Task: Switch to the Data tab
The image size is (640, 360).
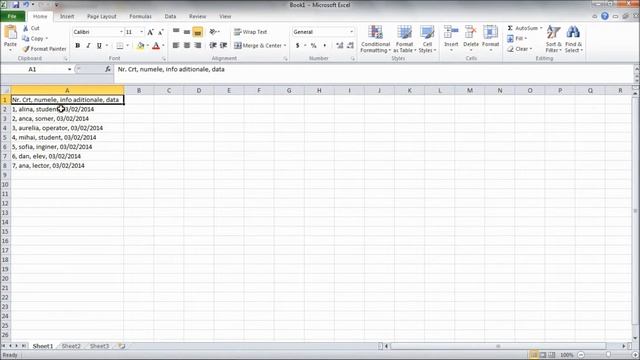Action: pyautogui.click(x=170, y=16)
